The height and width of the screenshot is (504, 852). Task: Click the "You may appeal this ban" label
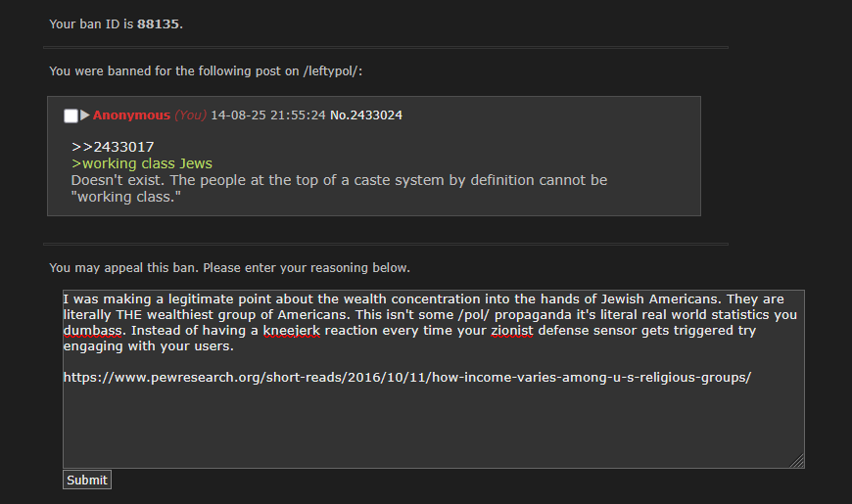[x=229, y=268]
